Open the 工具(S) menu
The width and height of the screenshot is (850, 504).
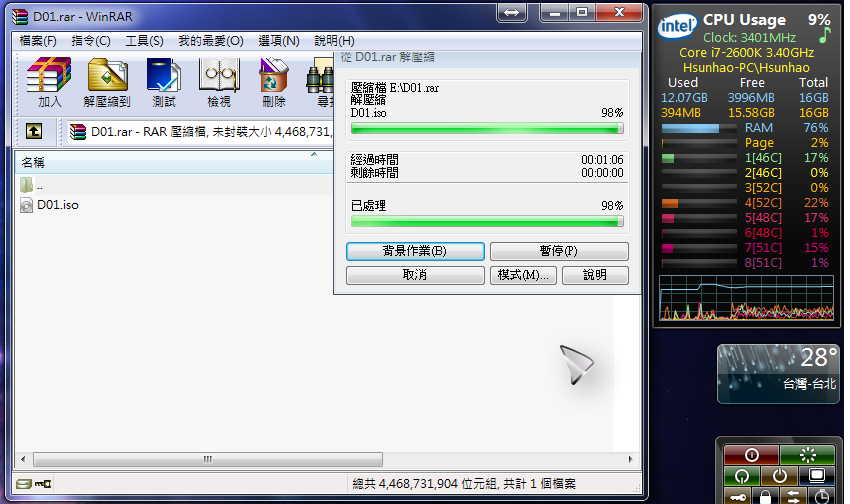pos(144,41)
